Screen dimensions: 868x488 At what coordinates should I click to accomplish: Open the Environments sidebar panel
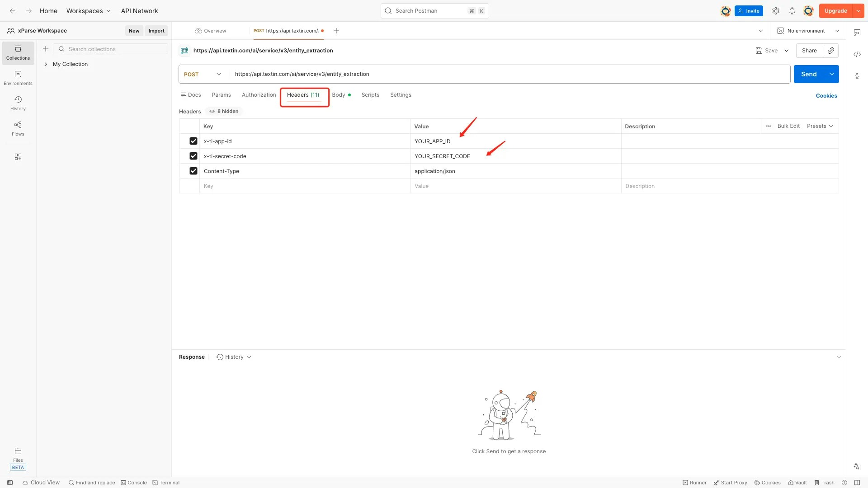(x=18, y=78)
